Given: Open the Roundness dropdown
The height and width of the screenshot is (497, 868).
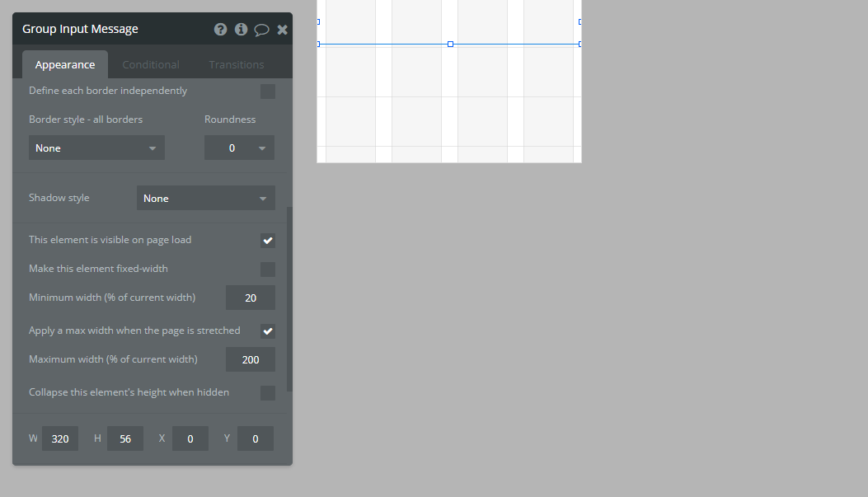Looking at the screenshot, I should (x=239, y=148).
